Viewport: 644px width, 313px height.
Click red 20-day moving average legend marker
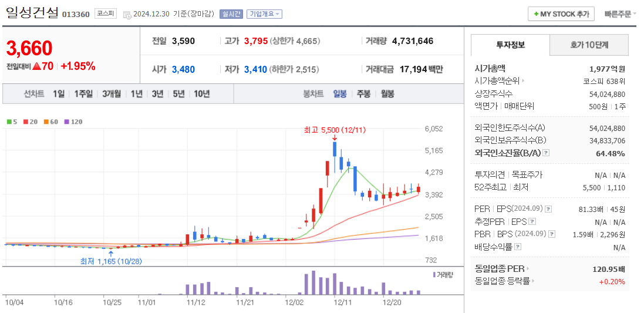(x=25, y=122)
